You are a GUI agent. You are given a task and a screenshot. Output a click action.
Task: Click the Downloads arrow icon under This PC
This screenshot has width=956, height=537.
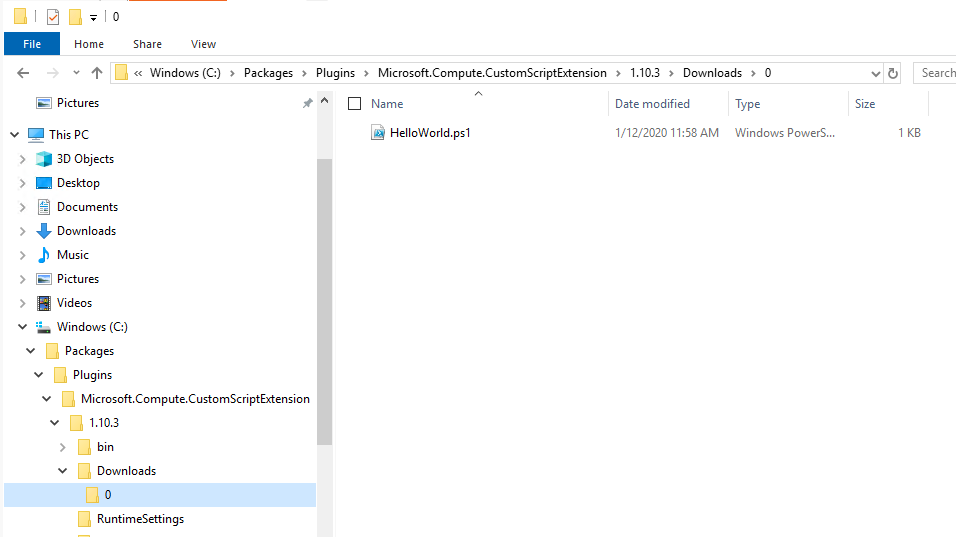point(44,231)
